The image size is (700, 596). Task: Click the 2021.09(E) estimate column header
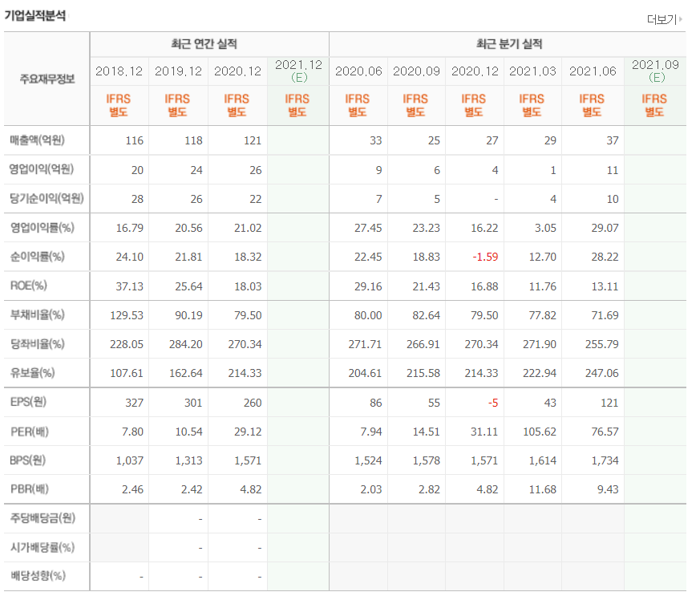[x=654, y=71]
